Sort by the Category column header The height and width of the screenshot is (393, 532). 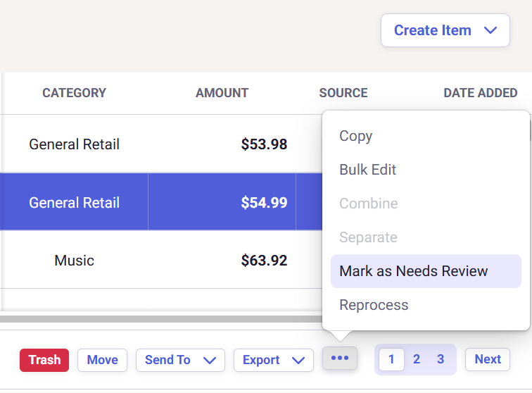click(75, 93)
